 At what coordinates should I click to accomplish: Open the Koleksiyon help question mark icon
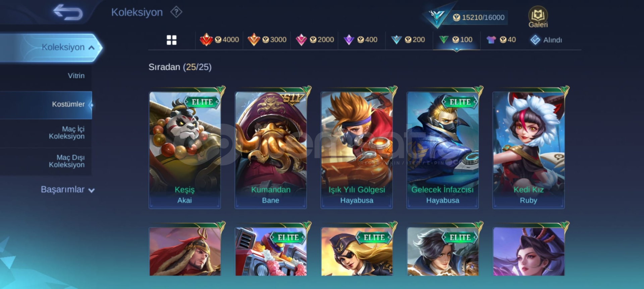176,12
